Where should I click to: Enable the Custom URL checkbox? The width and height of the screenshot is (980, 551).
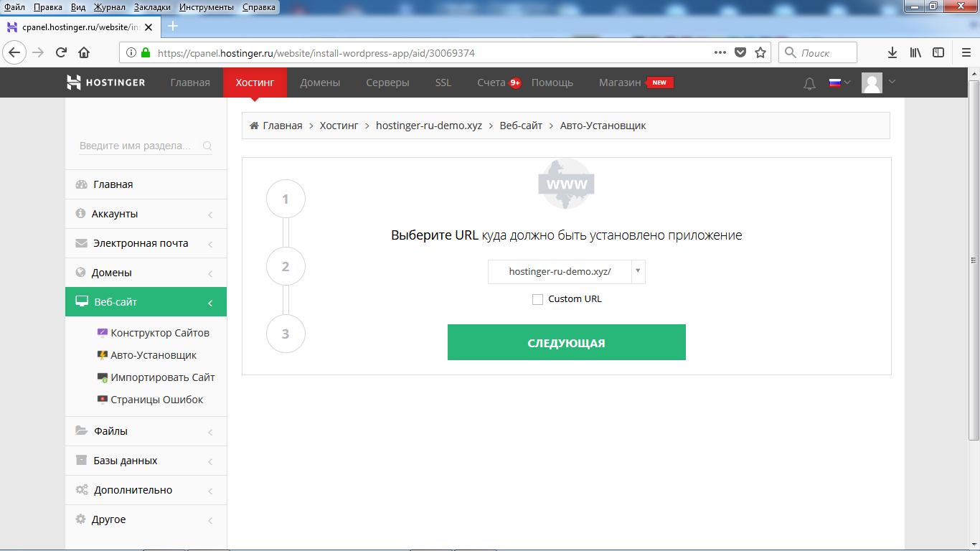point(537,299)
